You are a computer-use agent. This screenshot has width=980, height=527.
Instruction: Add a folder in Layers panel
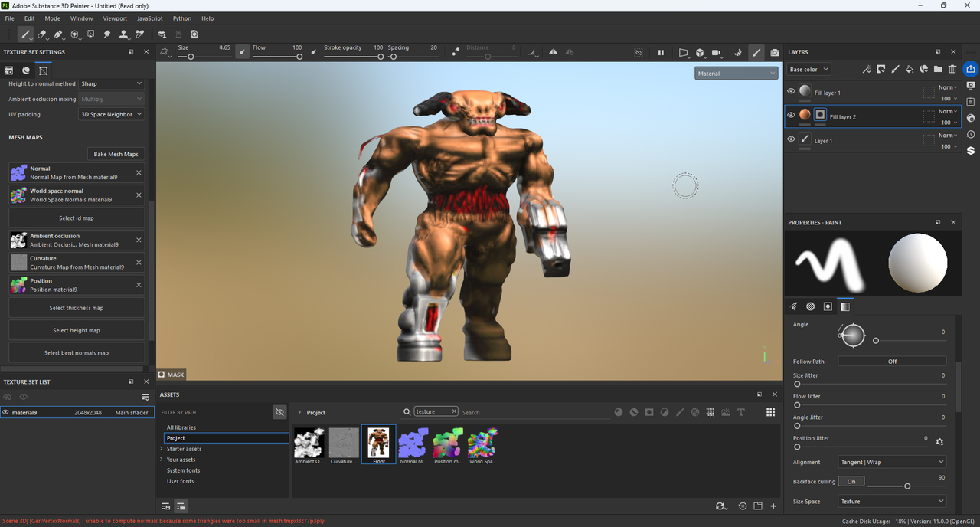coord(938,69)
